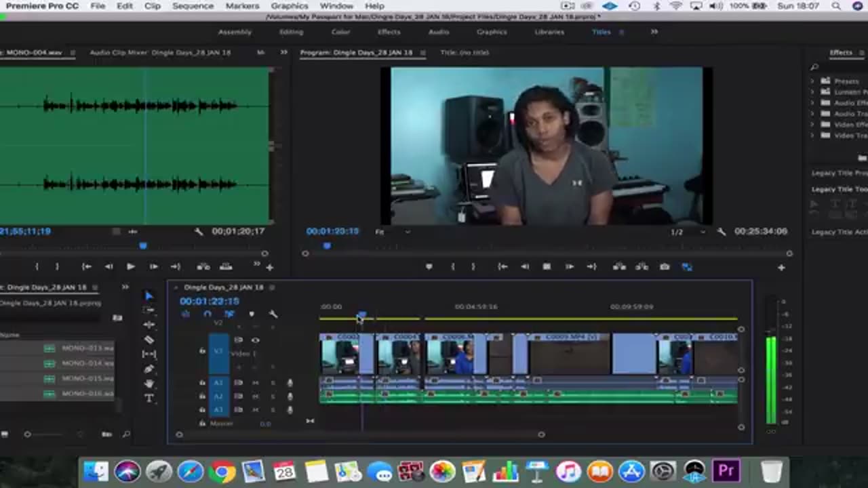Click Extract button in Program monitor
The image size is (868, 488).
[642, 267]
